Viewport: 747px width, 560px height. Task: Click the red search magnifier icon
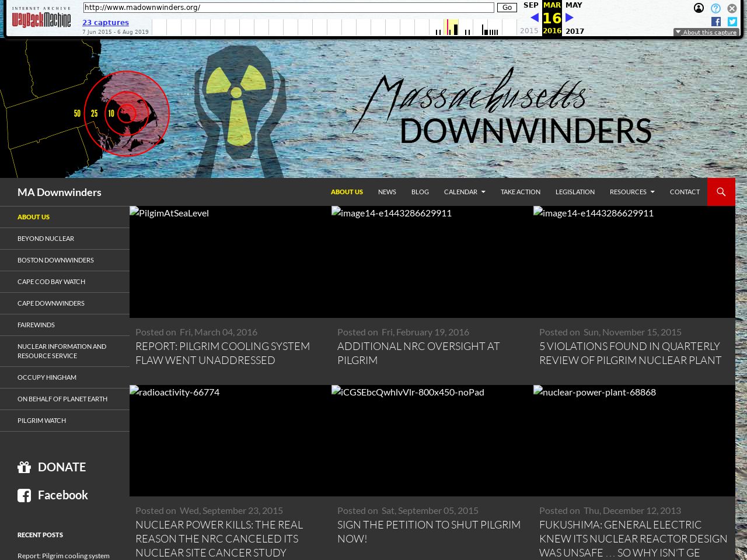[x=721, y=192]
